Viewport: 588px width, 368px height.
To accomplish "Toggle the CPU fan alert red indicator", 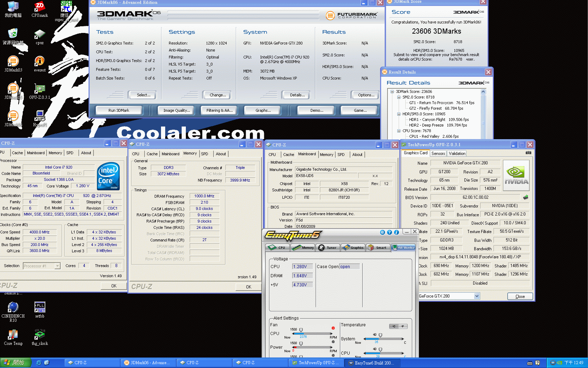I will 333,328.
